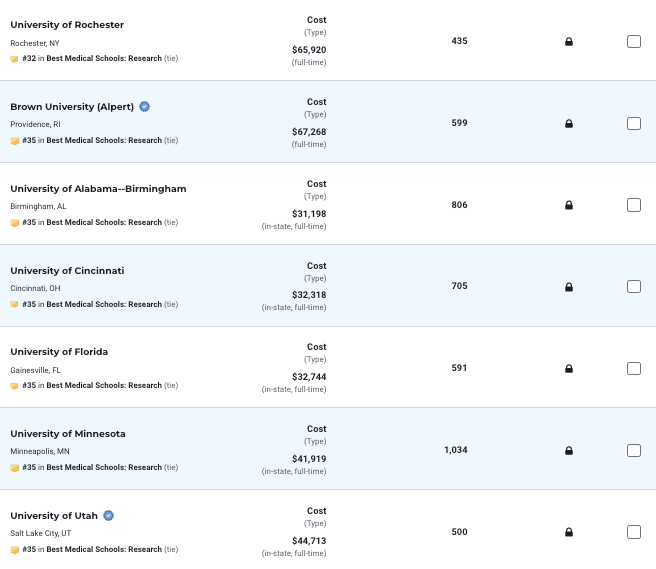Image resolution: width=656 pixels, height=569 pixels.
Task: Open the University of Cincinnati school link
Action: [67, 271]
